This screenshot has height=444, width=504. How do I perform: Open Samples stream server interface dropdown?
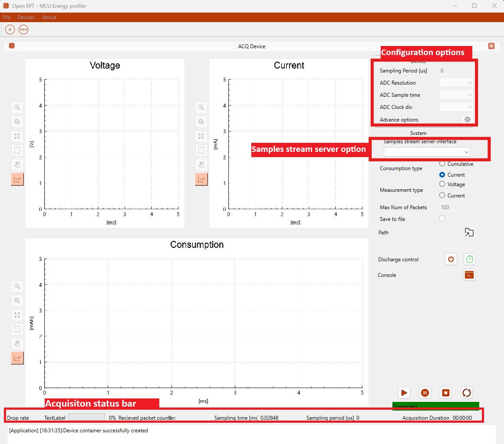[427, 152]
